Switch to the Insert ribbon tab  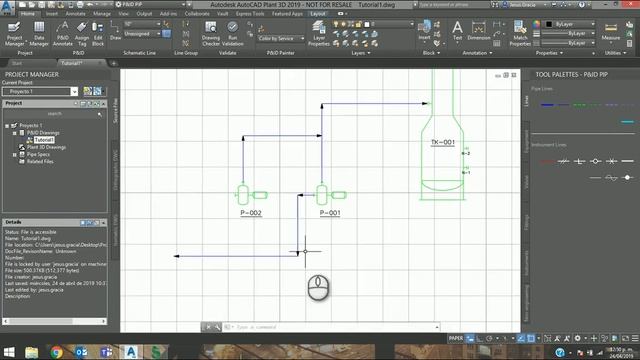(51, 13)
